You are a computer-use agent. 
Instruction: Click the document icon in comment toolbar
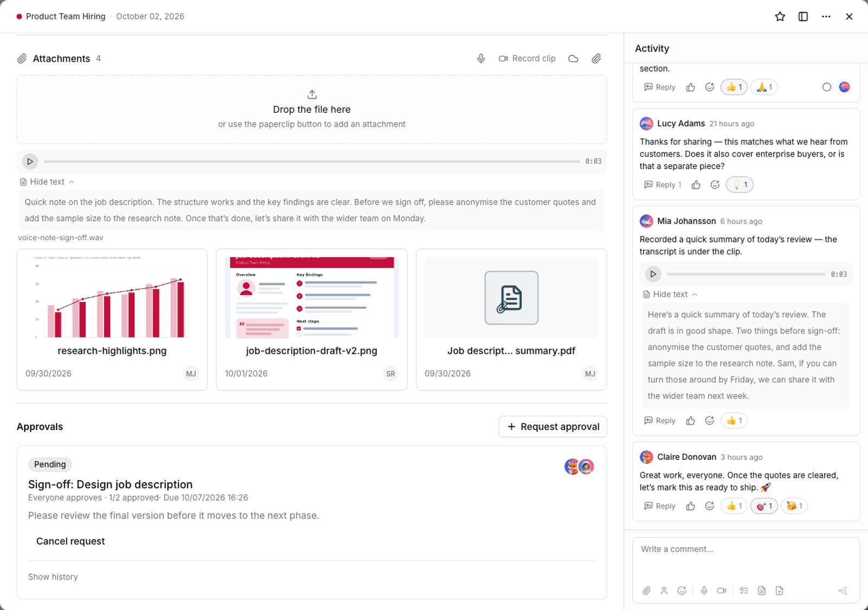tap(762, 590)
